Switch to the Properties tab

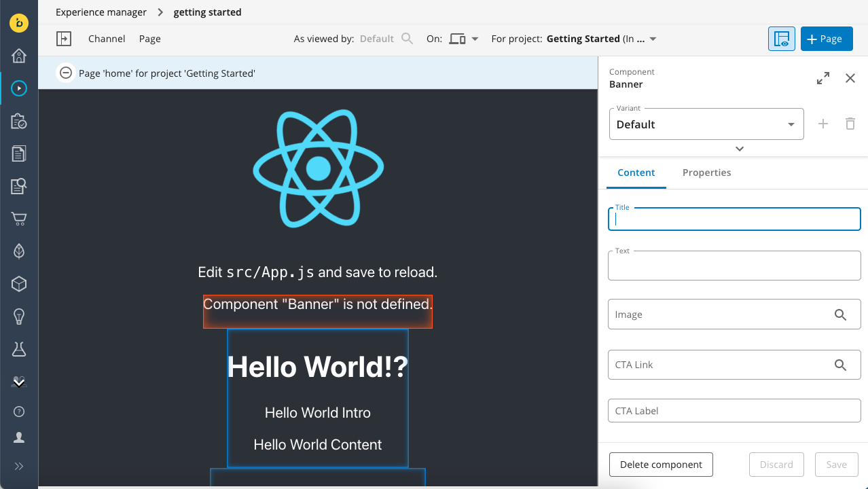pos(707,173)
